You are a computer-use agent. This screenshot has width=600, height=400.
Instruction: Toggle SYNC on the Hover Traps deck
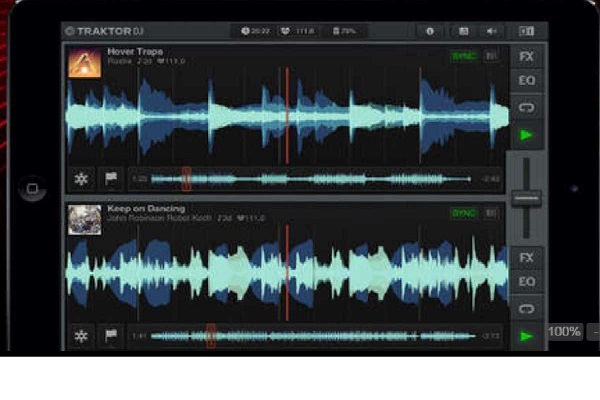point(464,56)
